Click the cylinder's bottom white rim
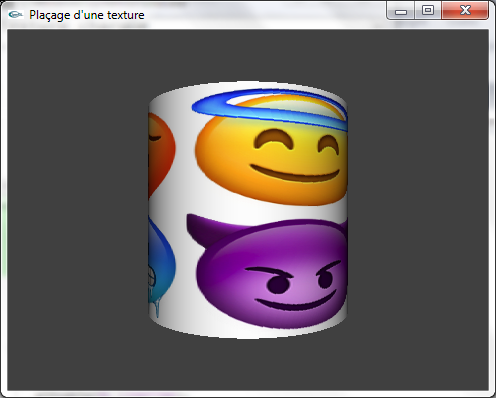Screen dimensions: 496x398 click(x=248, y=332)
